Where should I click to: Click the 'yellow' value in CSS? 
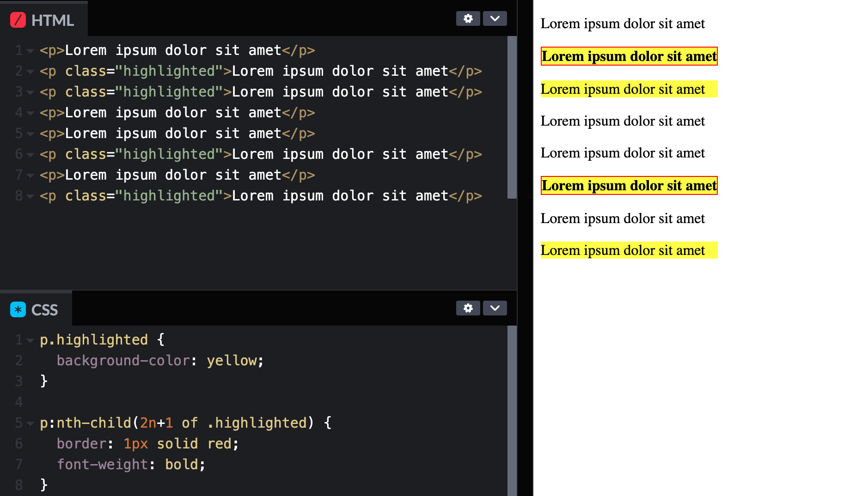(232, 361)
